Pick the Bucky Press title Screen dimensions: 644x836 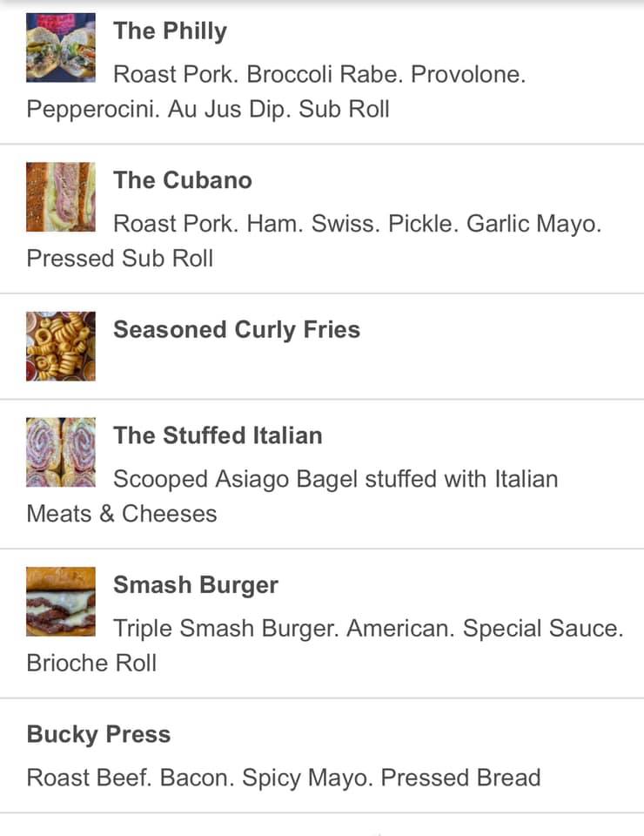tap(98, 734)
